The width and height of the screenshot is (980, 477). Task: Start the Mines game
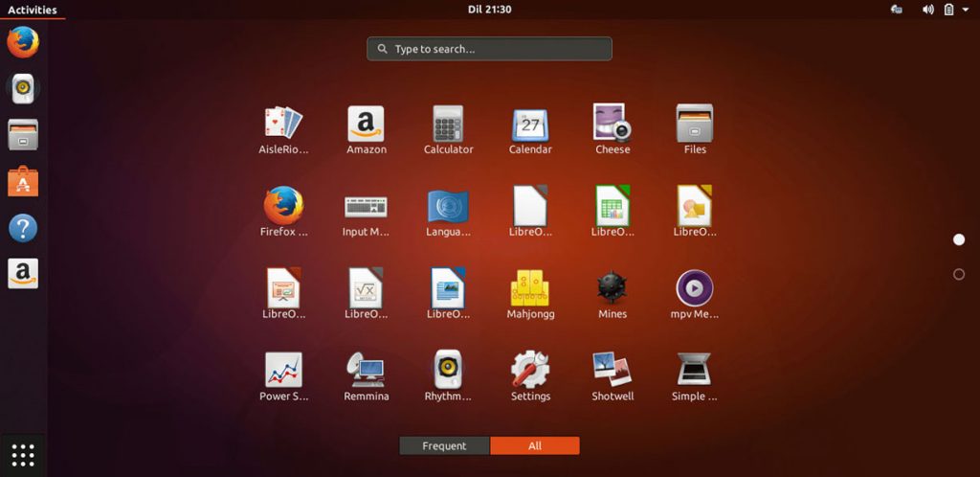(x=612, y=287)
